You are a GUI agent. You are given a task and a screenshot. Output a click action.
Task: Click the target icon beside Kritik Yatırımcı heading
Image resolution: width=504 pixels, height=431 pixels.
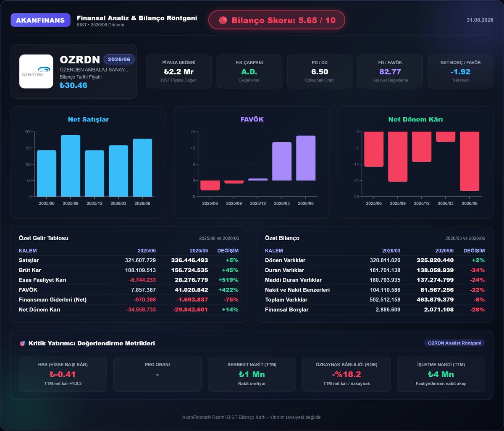click(23, 344)
